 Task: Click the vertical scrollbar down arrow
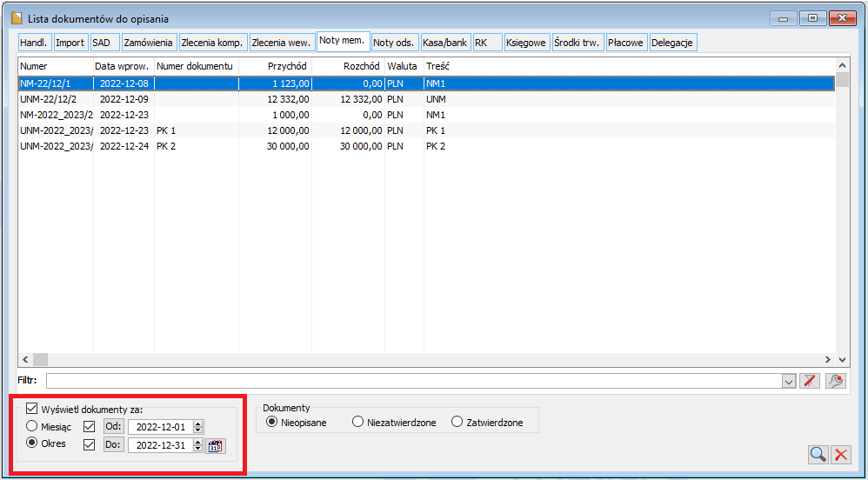(x=842, y=359)
